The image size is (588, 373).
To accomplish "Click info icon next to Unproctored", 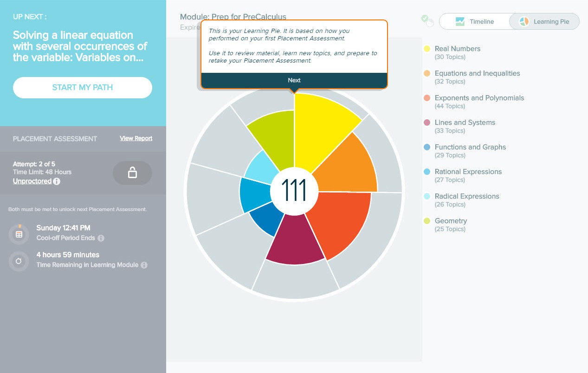I will tap(57, 181).
